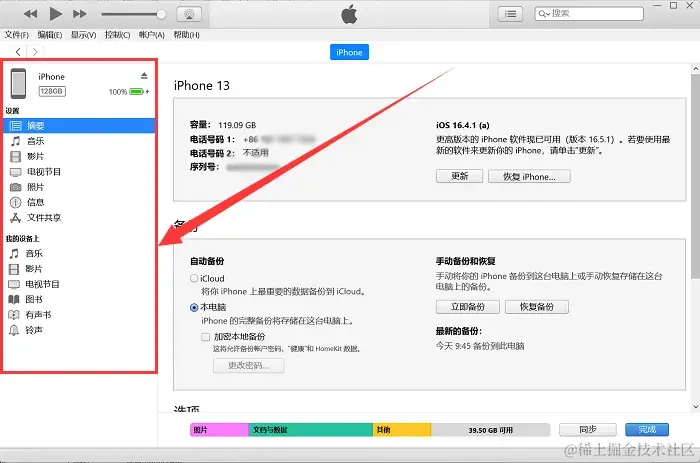This screenshot has height=463, width=700.
Task: Click the yellow 其他 storage segment
Action: (x=402, y=430)
